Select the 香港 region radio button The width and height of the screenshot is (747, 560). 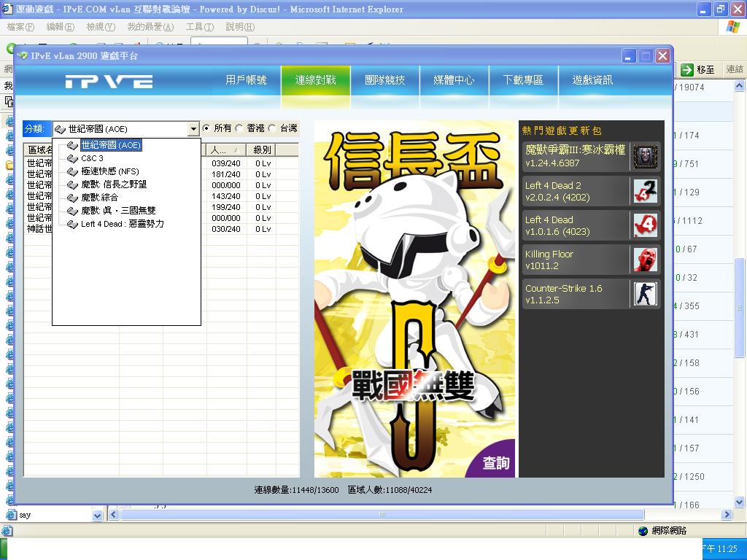(x=239, y=128)
